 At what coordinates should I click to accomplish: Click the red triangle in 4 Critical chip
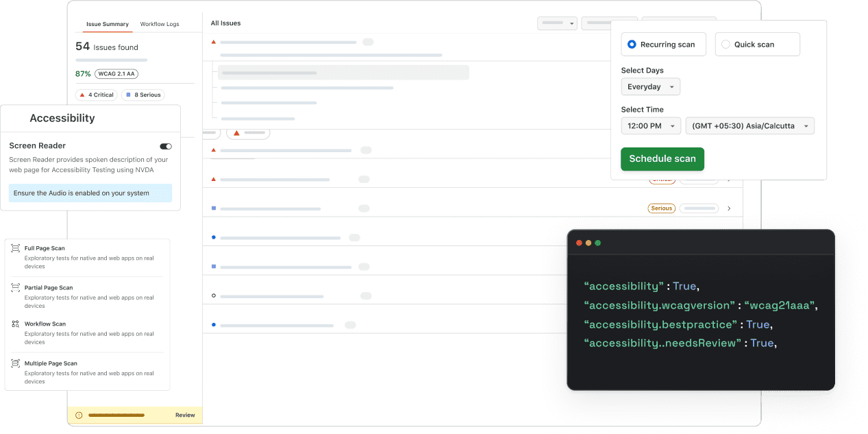tap(82, 95)
